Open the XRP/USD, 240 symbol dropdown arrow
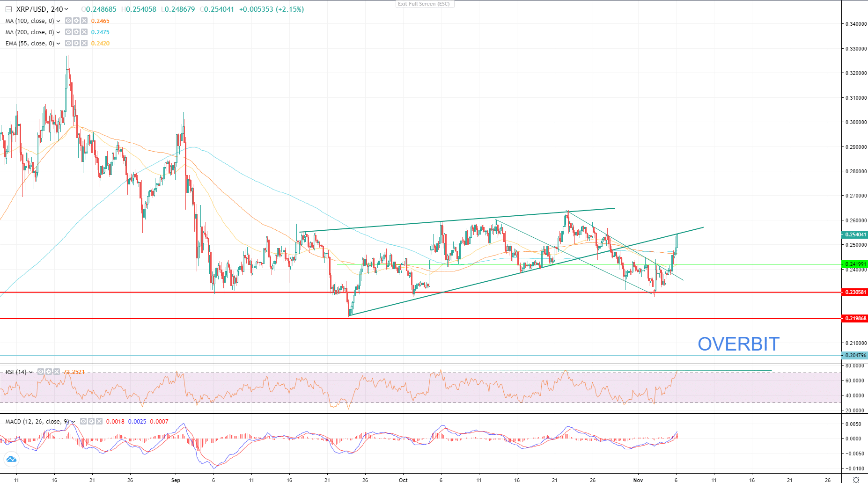The width and height of the screenshot is (868, 483). point(66,9)
